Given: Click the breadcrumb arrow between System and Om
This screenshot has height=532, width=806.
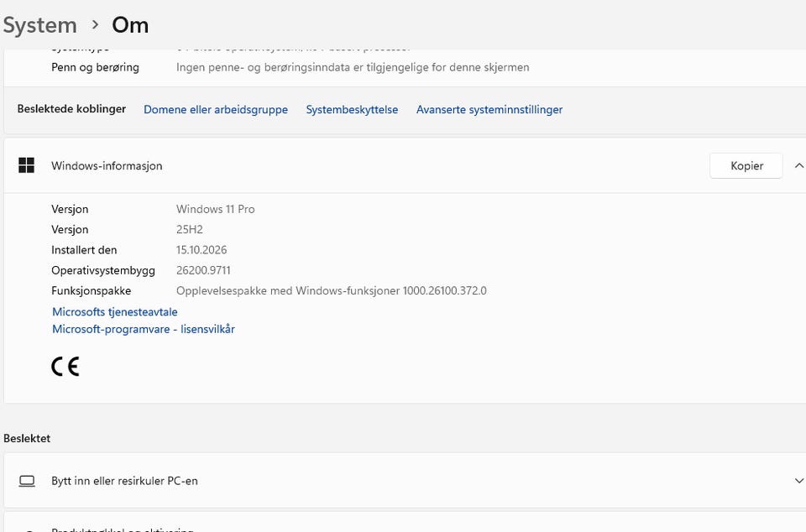Looking at the screenshot, I should [95, 24].
